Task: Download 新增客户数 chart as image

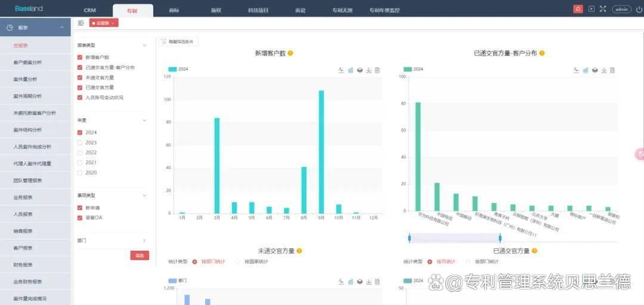Action: pos(369,70)
